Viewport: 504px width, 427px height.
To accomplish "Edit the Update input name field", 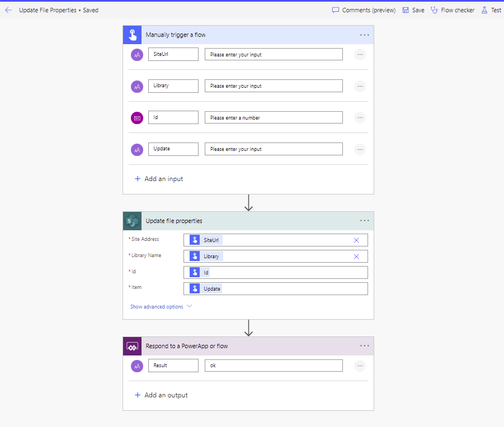I will click(173, 149).
